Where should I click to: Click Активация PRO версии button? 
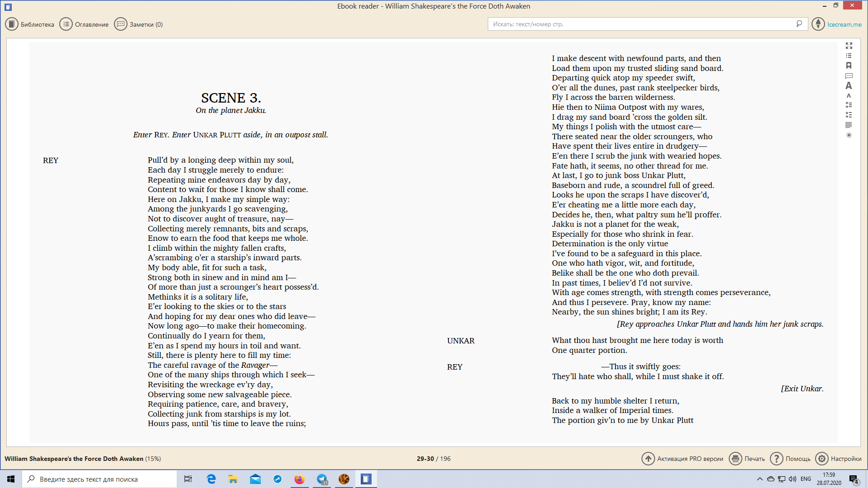point(683,459)
